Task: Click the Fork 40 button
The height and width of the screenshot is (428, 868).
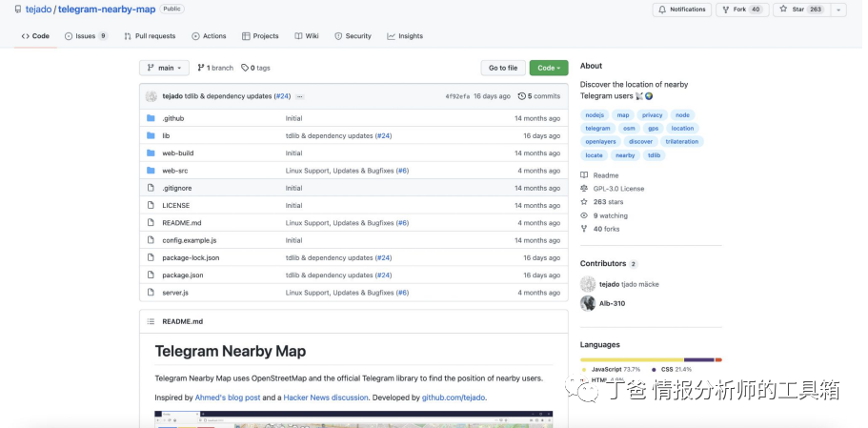Action: point(742,10)
